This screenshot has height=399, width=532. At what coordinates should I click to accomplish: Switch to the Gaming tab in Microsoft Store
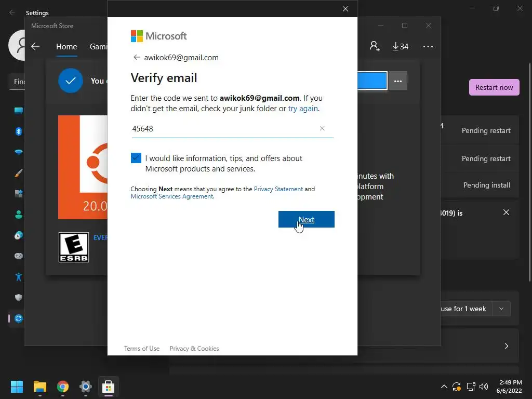click(98, 46)
